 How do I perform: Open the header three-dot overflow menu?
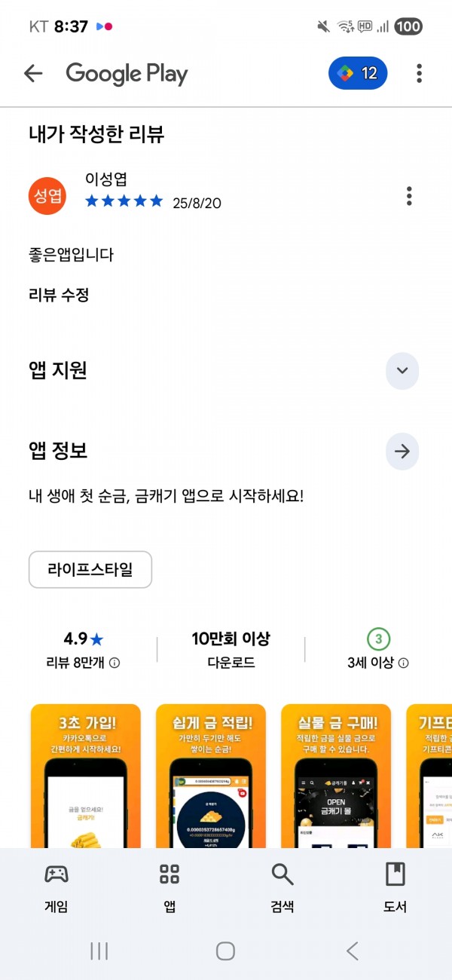pyautogui.click(x=419, y=73)
